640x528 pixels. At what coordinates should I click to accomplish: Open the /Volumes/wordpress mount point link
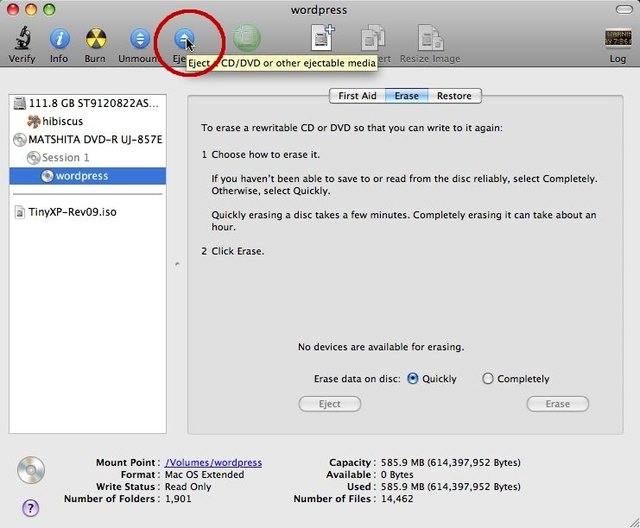(x=213, y=463)
